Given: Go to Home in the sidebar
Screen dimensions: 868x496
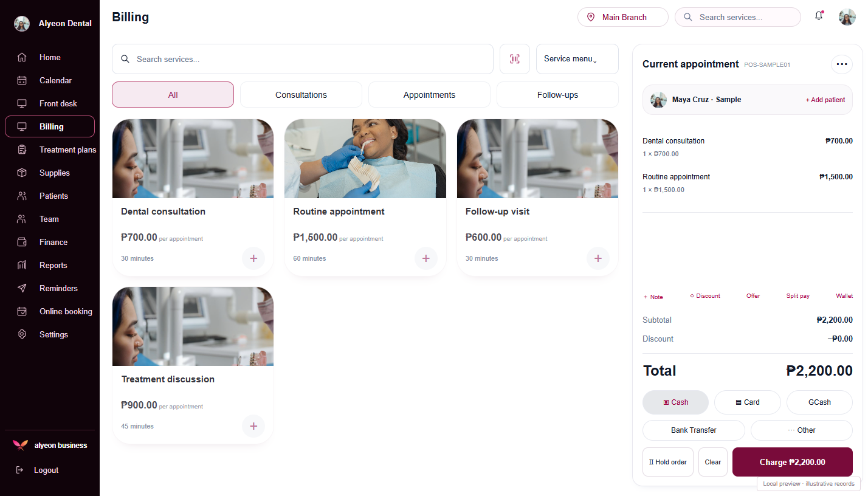Looking at the screenshot, I should (50, 57).
